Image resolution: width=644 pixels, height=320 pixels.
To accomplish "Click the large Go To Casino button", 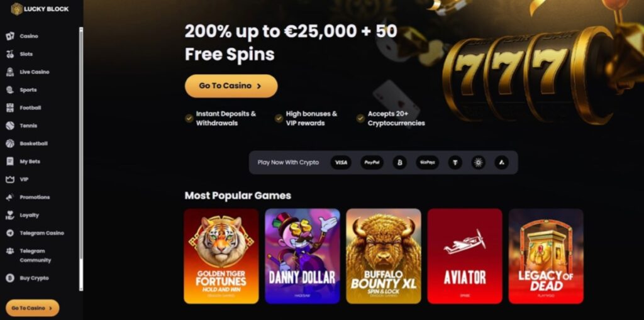I will 231,86.
